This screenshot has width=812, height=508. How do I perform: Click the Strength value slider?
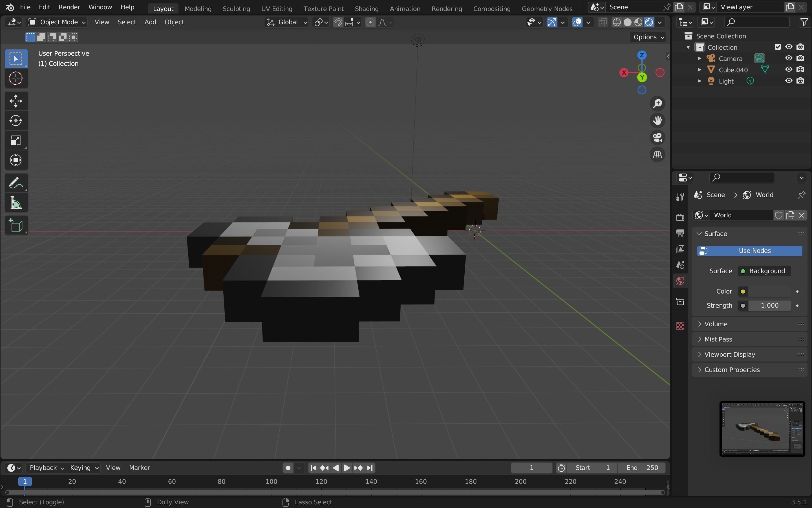pos(769,305)
